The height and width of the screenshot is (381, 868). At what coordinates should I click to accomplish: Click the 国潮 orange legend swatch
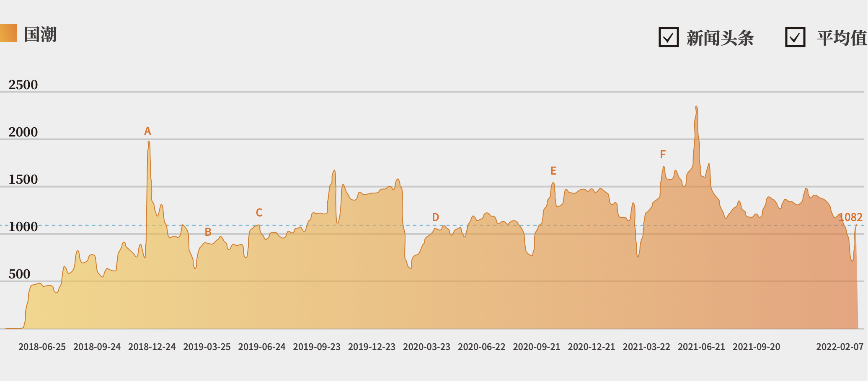pos(8,33)
